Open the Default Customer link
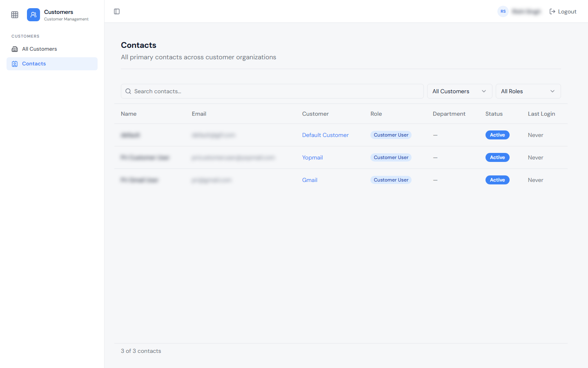 click(x=325, y=135)
